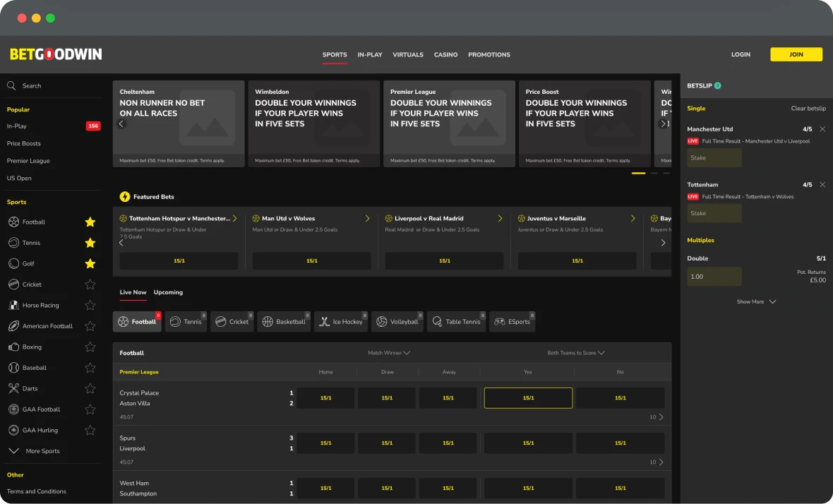
Task: Open the Virtuals navigation tab
Action: pyautogui.click(x=408, y=54)
